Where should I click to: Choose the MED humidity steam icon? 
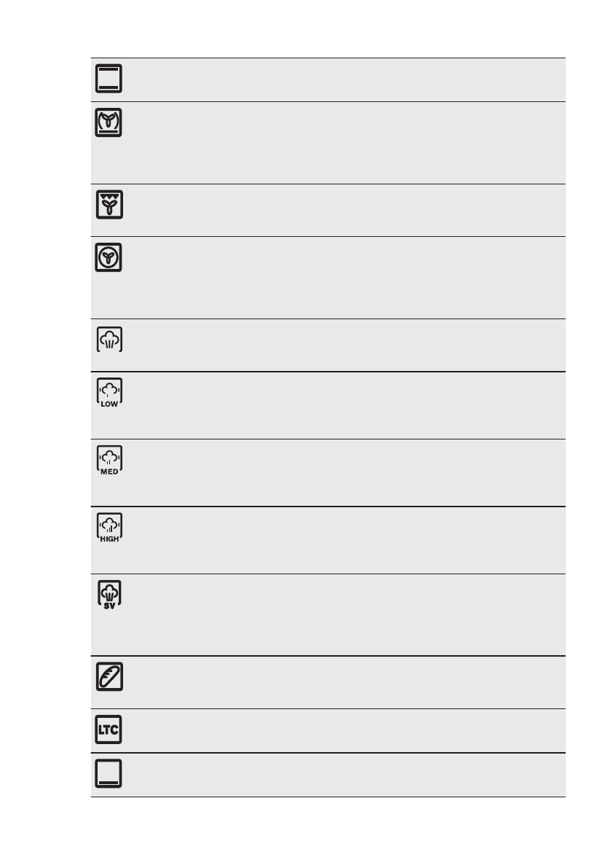108,459
